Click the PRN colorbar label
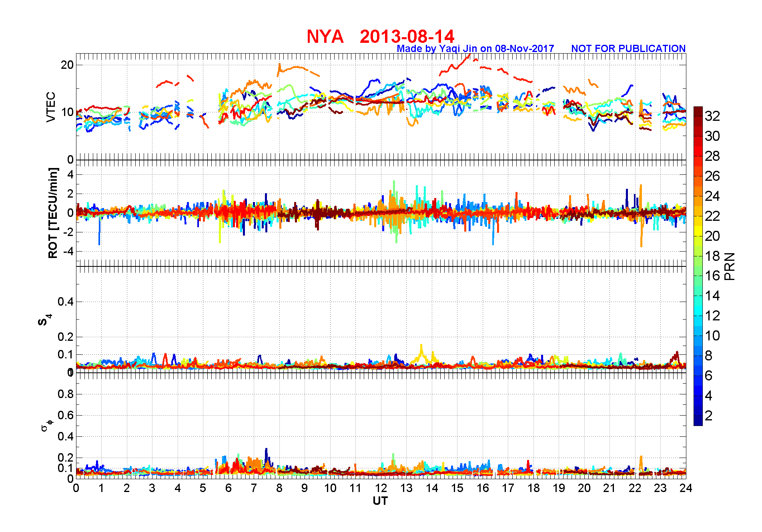 [x=730, y=266]
